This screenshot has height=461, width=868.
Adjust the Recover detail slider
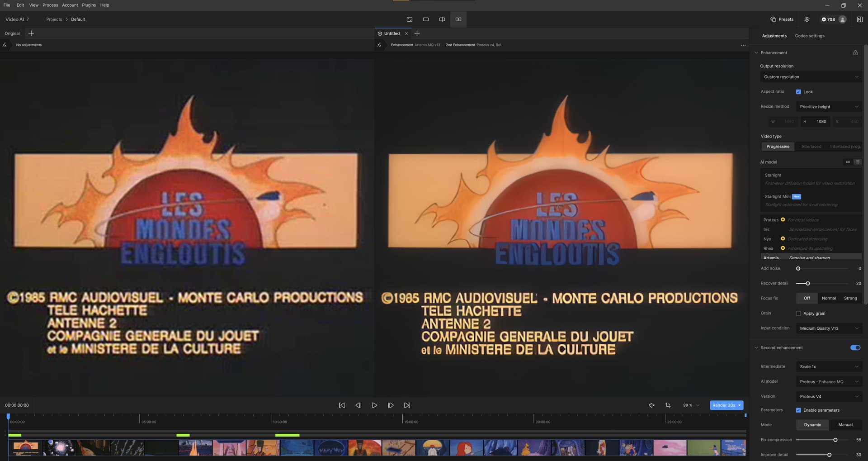click(x=807, y=284)
